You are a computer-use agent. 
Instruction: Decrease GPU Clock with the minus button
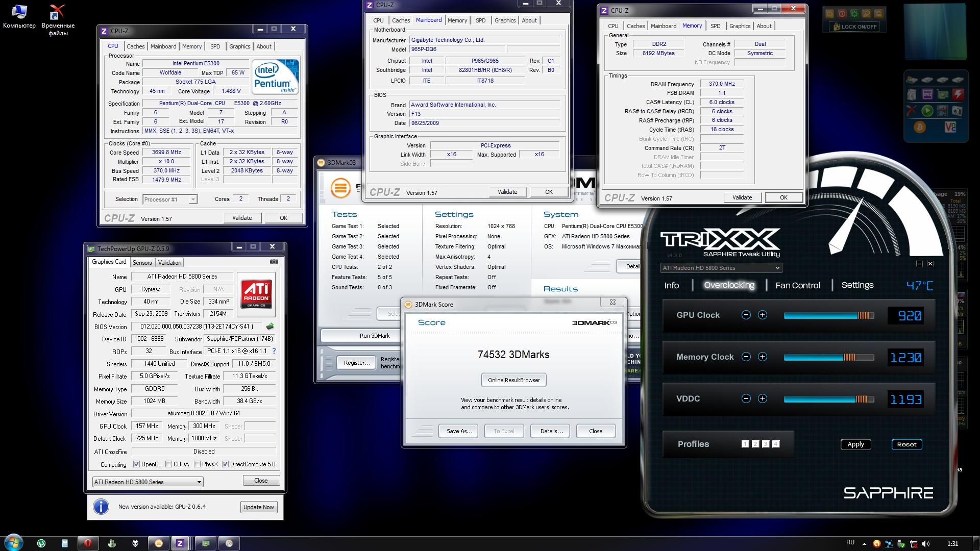[x=746, y=315]
